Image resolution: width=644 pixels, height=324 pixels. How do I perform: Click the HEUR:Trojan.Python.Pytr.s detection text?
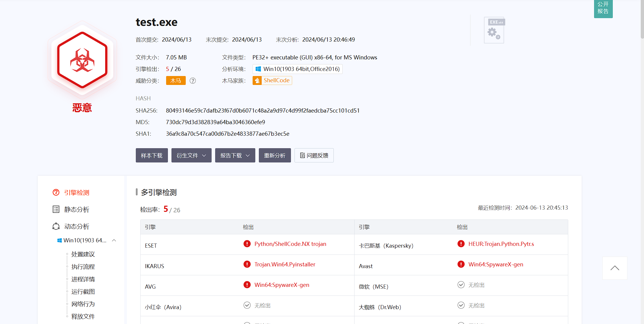coord(501,244)
